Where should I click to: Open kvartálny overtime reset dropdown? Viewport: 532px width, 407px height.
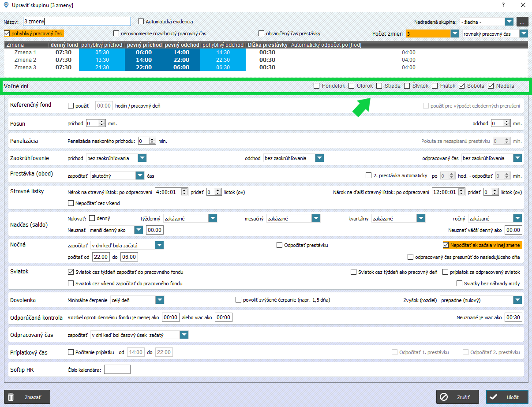(x=421, y=218)
